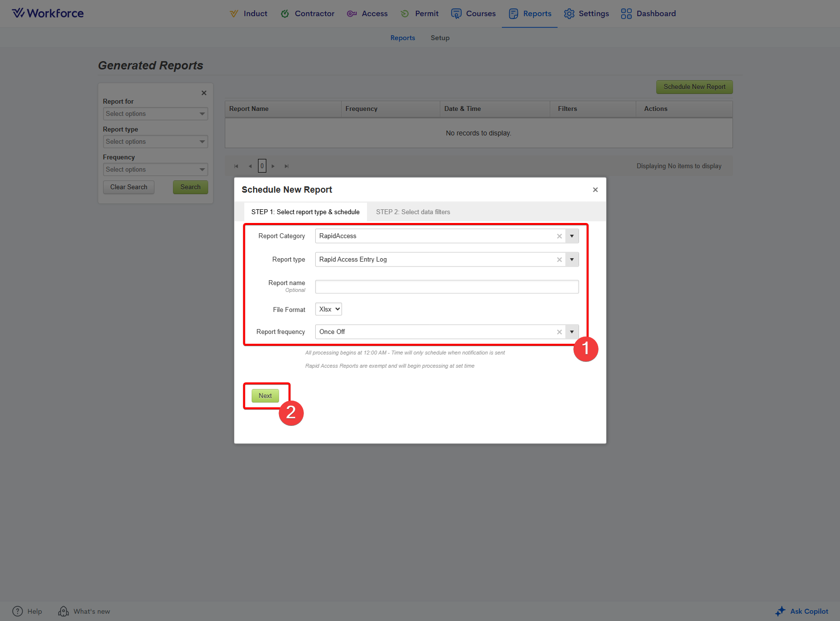Open the Settings menu
840x621 pixels.
point(586,14)
